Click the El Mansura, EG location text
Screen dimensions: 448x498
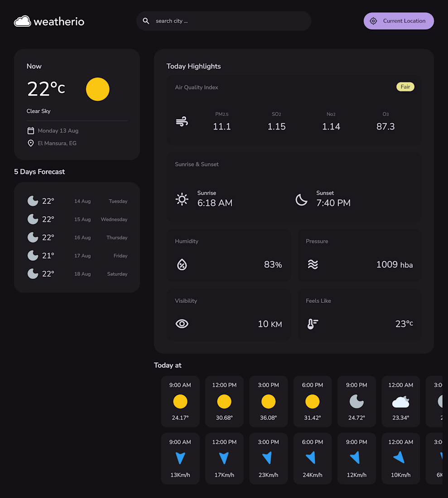57,143
